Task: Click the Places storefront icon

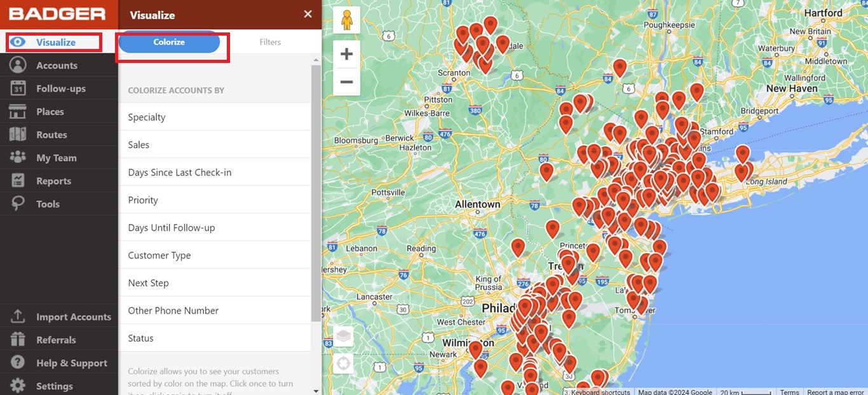Action: [x=18, y=111]
